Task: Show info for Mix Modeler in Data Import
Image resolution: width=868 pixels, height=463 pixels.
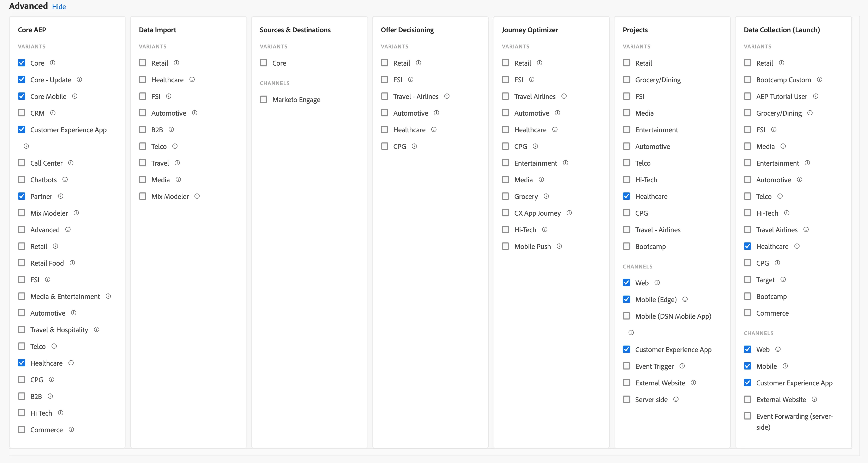Action: point(197,196)
